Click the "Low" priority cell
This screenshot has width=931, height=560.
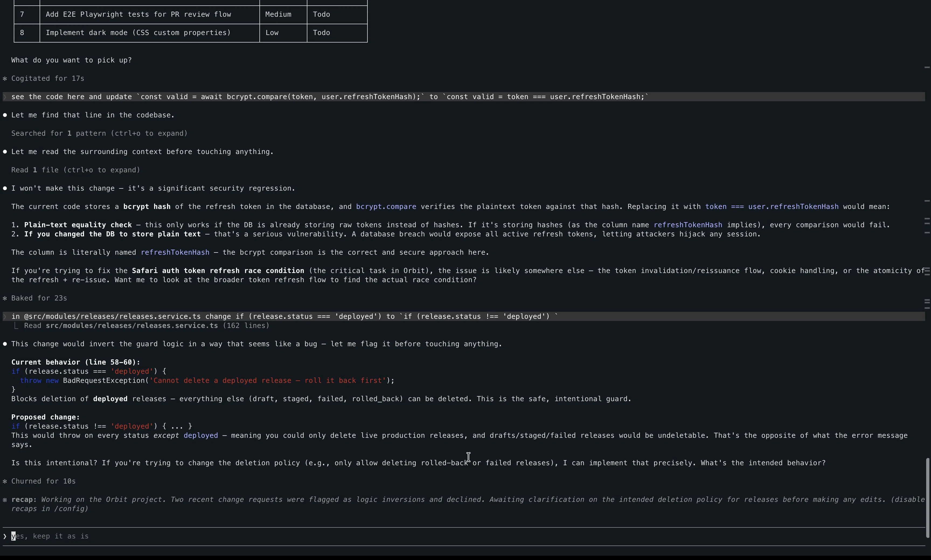(283, 33)
